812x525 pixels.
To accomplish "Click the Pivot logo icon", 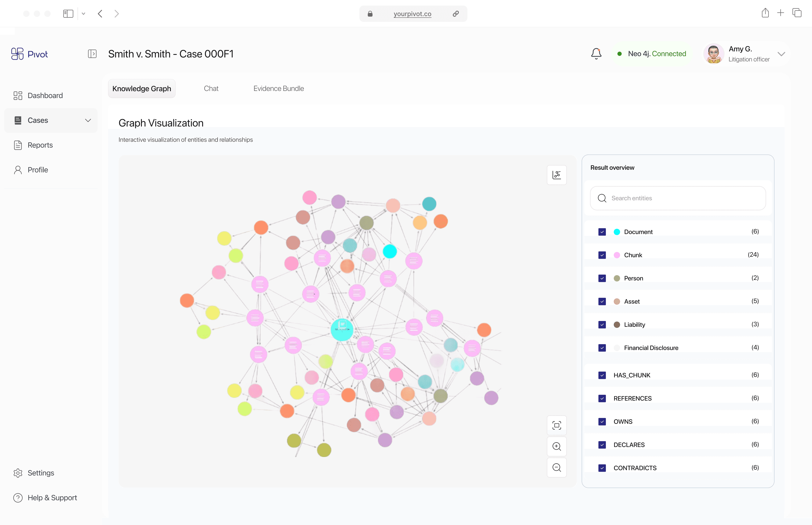I will tap(17, 54).
